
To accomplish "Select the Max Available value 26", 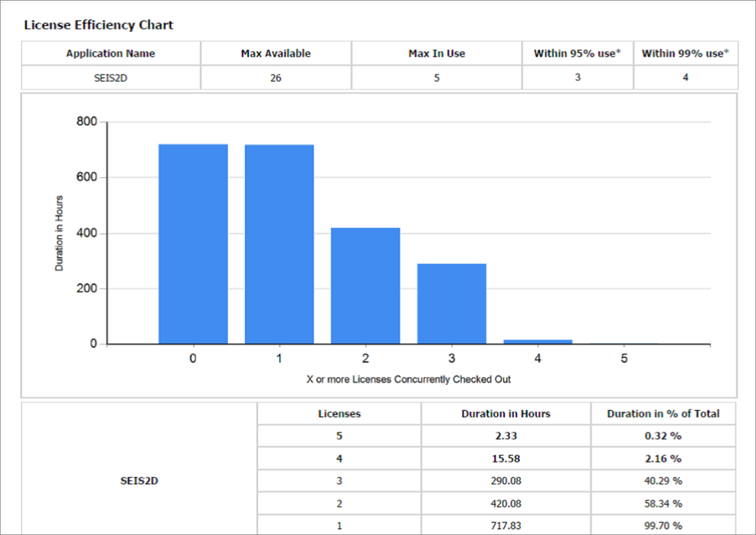I will click(276, 78).
